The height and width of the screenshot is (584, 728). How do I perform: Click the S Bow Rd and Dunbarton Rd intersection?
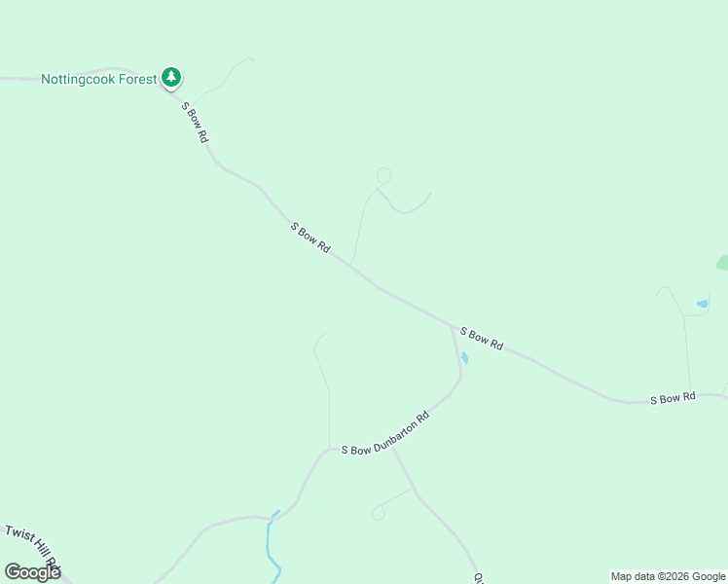pyautogui.click(x=453, y=327)
